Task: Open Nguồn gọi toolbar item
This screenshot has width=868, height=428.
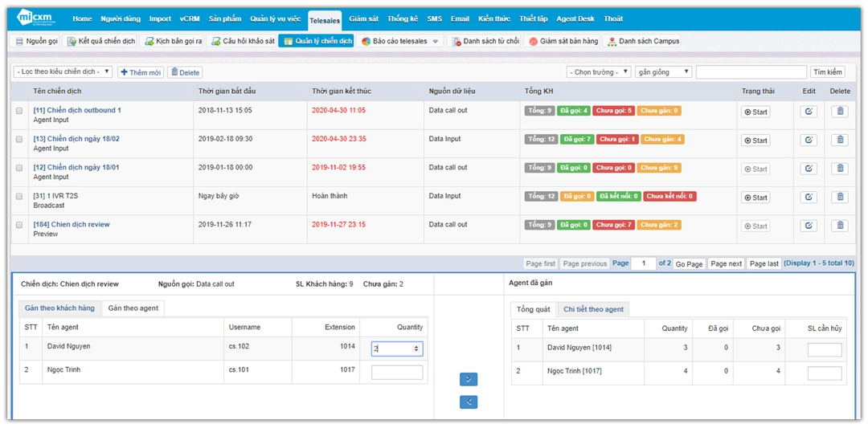Action: (35, 41)
